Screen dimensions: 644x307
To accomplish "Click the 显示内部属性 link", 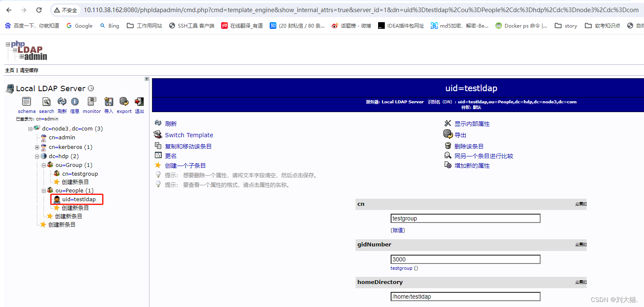I will coord(472,124).
